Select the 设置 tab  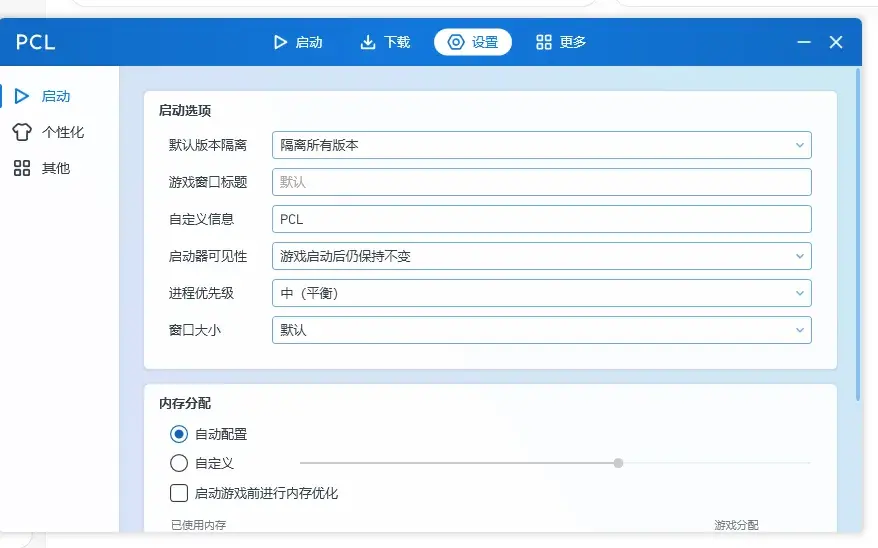(x=473, y=42)
